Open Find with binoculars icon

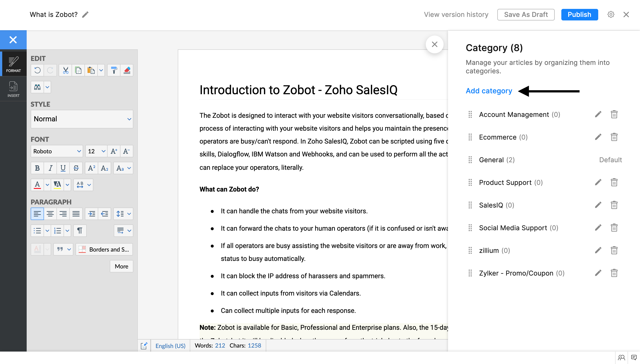37,87
